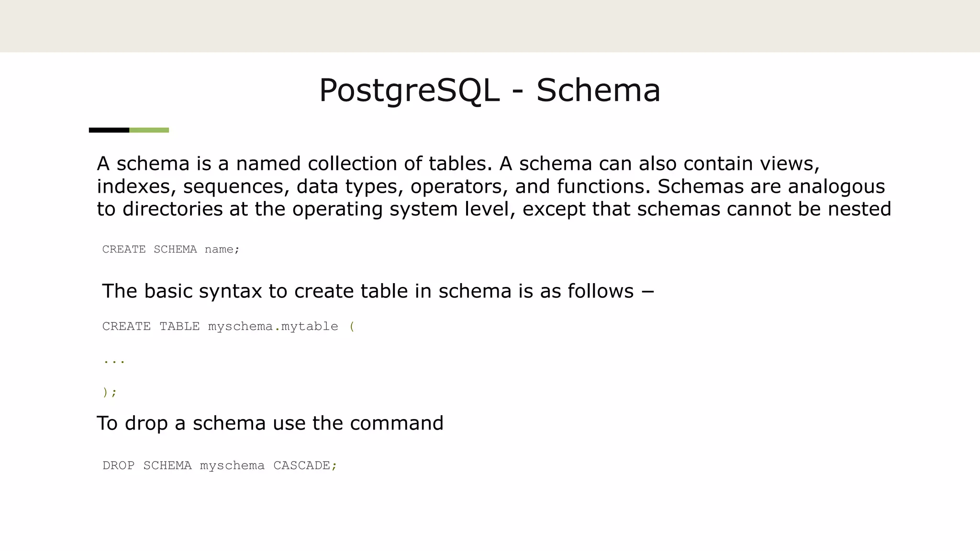
Task: Select the "CREATE SCHEMA name;" code line
Action: coord(171,250)
